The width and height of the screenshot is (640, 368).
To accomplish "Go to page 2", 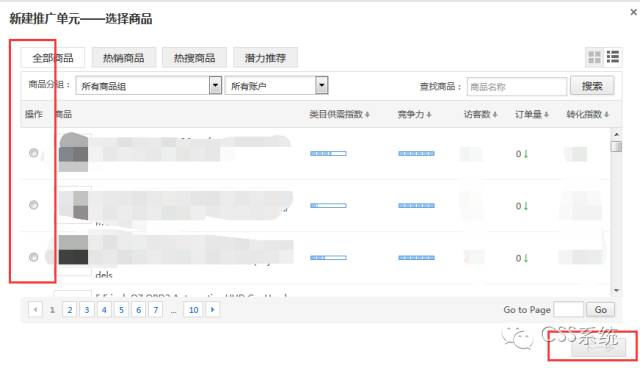I will coord(70,310).
